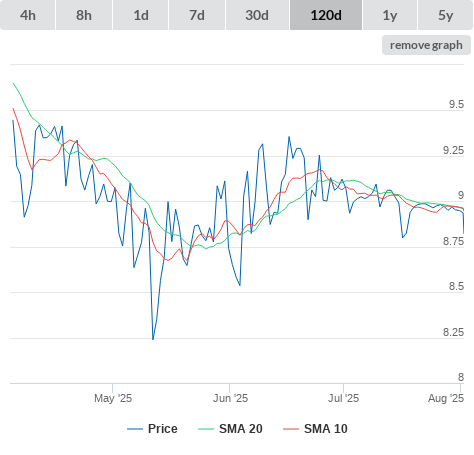This screenshot has width=474, height=455.
Task: Click the remove graph button
Action: click(426, 45)
